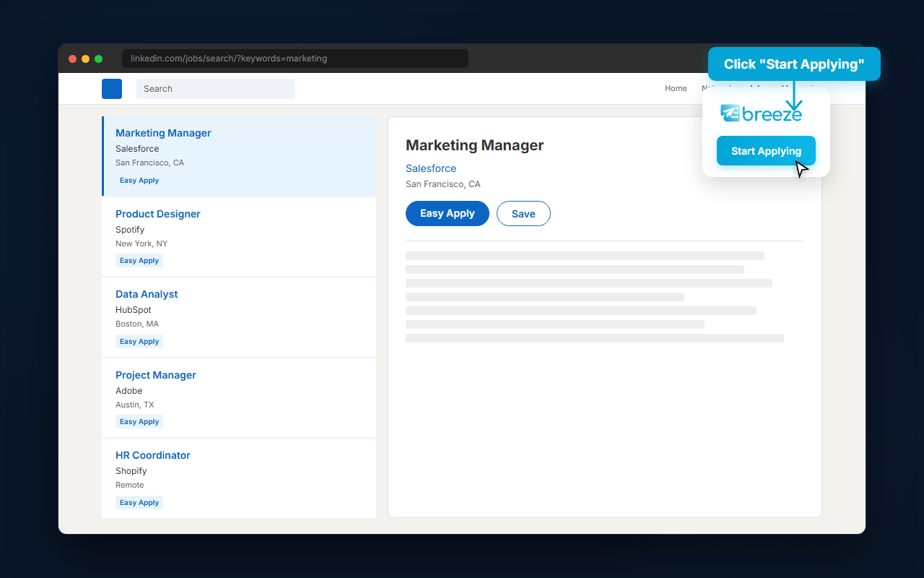Click the search input field

215,88
